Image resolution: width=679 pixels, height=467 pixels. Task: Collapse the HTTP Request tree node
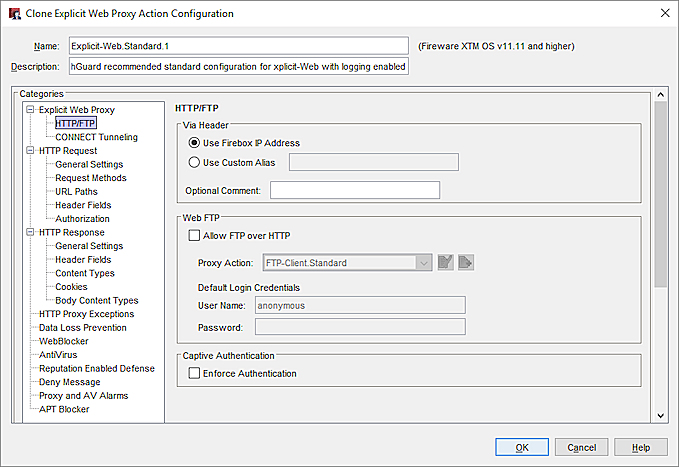point(31,151)
